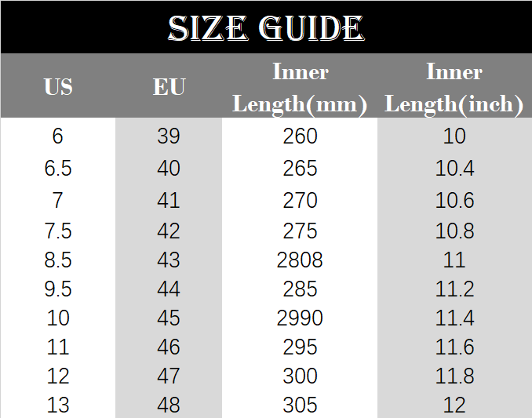This screenshot has width=532, height=418.
Task: Select EU size 46 cell
Action: [169, 347]
